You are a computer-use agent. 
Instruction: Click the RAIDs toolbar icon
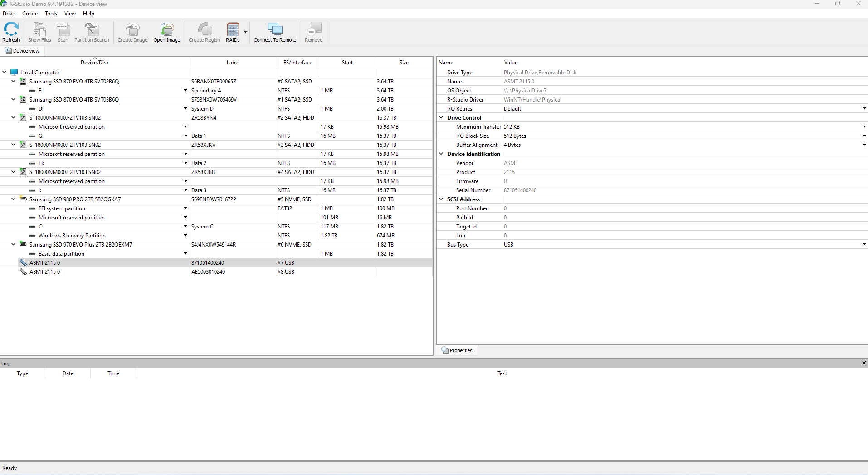(x=233, y=29)
